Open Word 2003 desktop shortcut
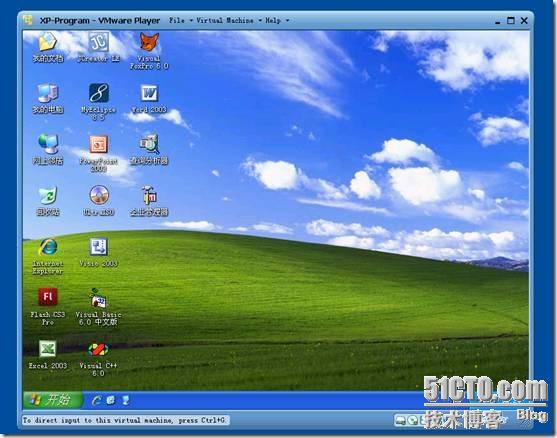 (149, 99)
